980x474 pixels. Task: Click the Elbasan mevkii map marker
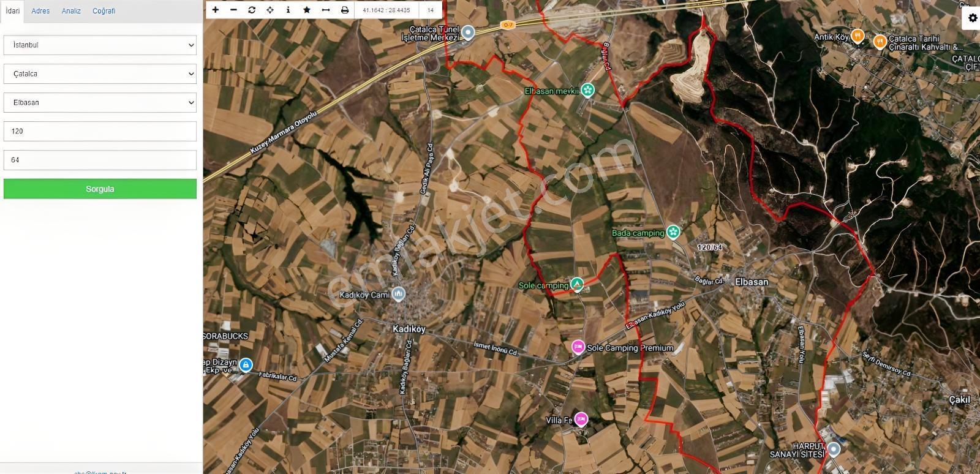[587, 90]
